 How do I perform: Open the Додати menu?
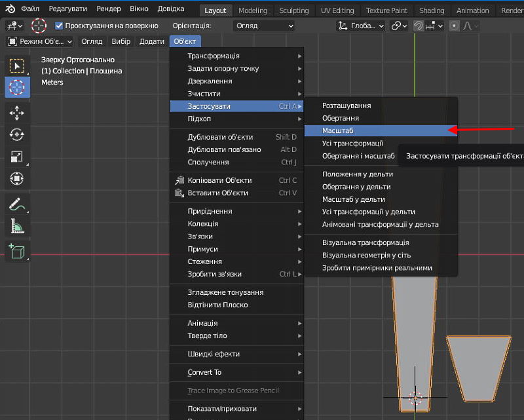[152, 41]
